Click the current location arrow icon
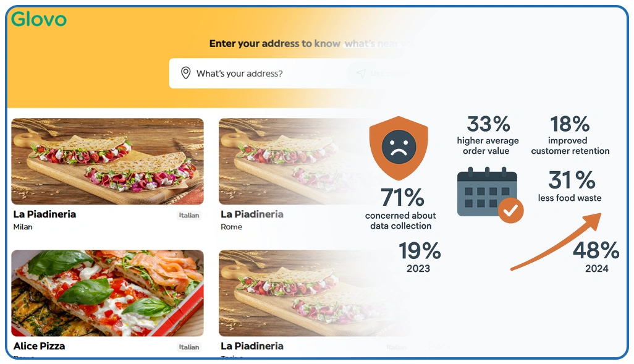The image size is (634, 364). [361, 74]
